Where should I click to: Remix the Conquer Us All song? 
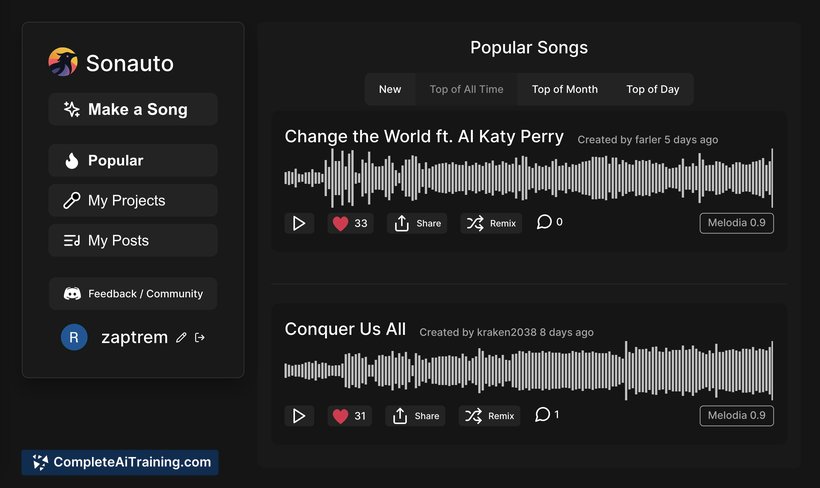[x=489, y=416]
